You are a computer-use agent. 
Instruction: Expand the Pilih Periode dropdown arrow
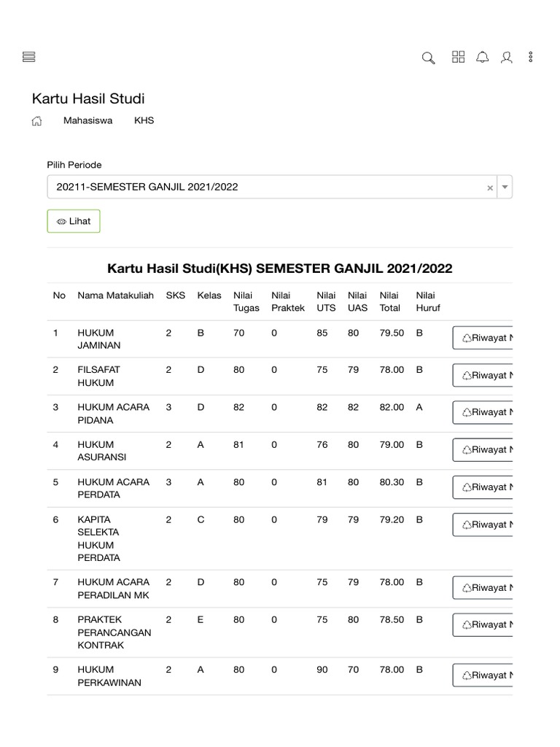[505, 187]
